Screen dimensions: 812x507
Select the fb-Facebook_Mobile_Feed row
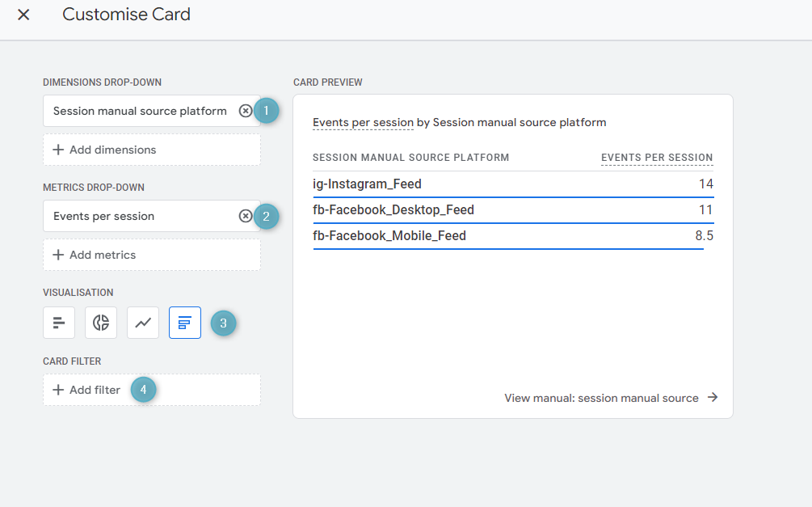(x=513, y=236)
